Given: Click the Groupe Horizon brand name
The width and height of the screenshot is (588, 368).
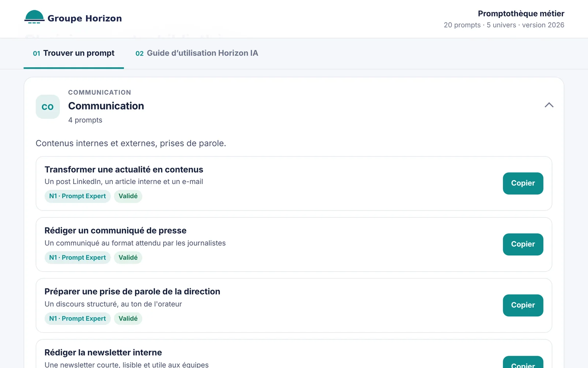Looking at the screenshot, I should pyautogui.click(x=85, y=18).
